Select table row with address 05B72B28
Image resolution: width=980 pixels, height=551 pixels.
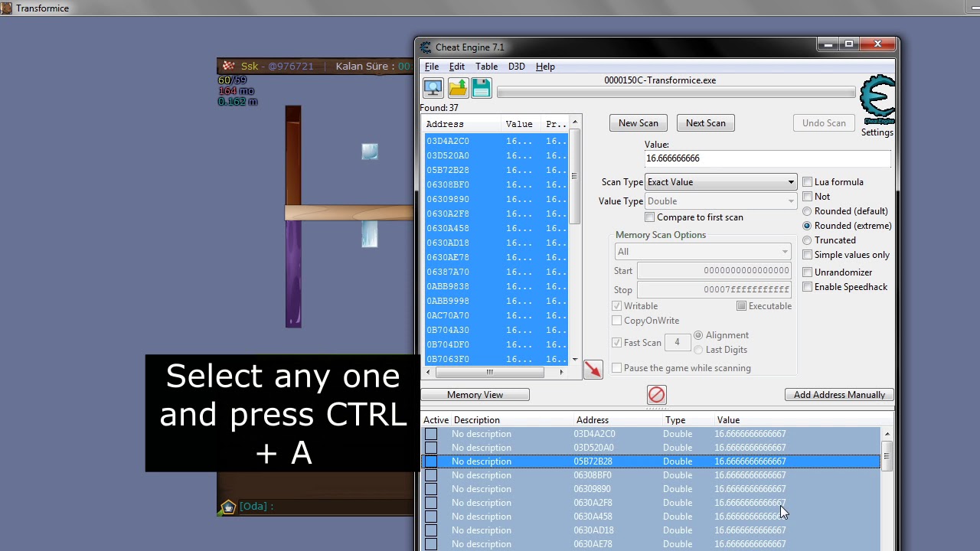651,461
